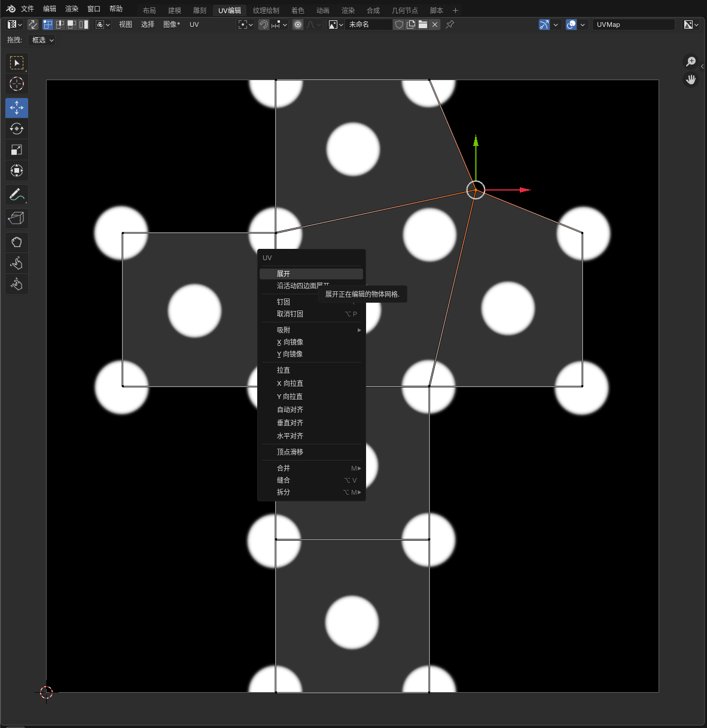Image resolution: width=707 pixels, height=728 pixels.
Task: Click the zoom magnifier view gizmo
Action: point(691,62)
